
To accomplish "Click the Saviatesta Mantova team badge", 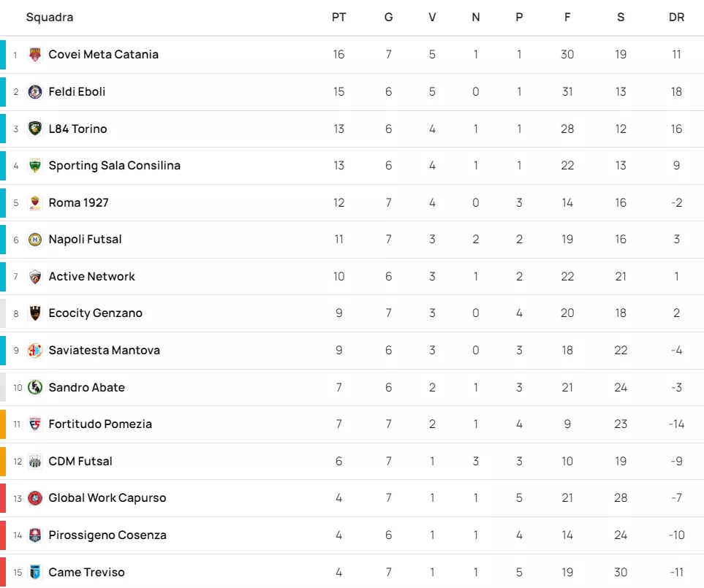I will click(x=35, y=351).
